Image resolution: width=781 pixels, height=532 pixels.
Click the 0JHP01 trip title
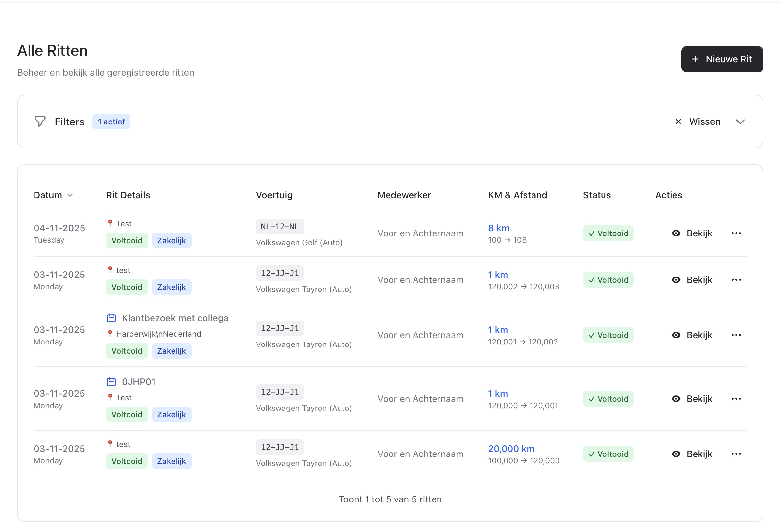click(138, 382)
